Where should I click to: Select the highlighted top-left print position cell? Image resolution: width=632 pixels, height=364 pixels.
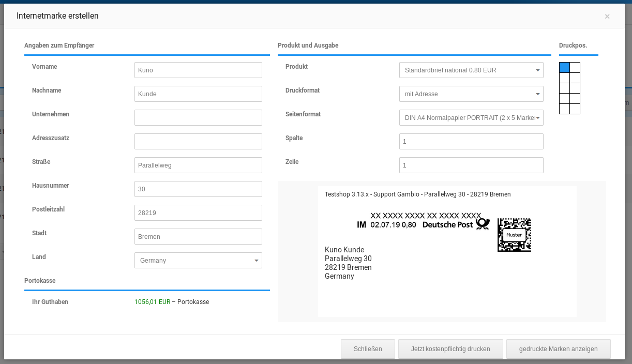[x=564, y=68]
